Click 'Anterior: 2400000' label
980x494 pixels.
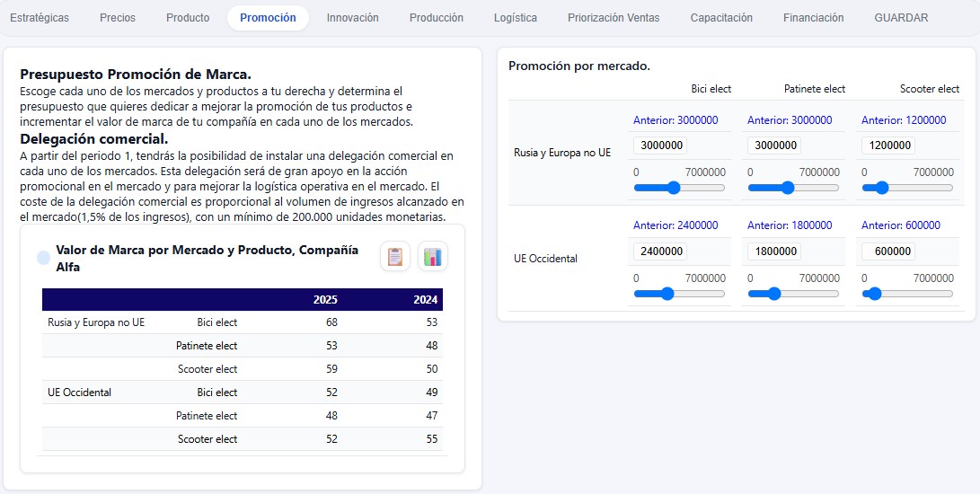[675, 225]
